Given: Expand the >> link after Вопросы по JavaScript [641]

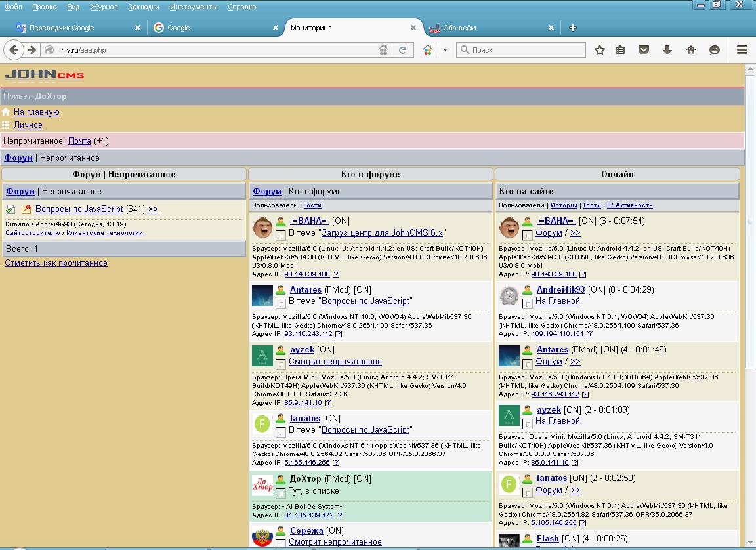Looking at the screenshot, I should [152, 209].
